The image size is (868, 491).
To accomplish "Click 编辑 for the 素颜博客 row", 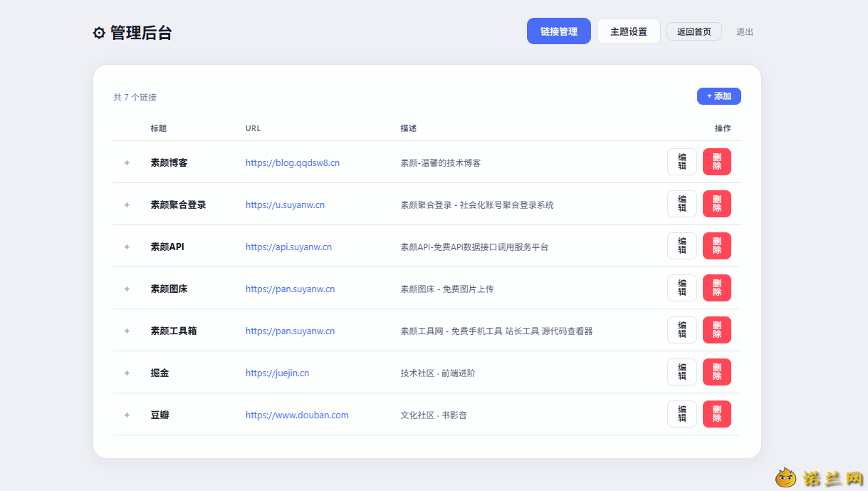I will coord(682,162).
